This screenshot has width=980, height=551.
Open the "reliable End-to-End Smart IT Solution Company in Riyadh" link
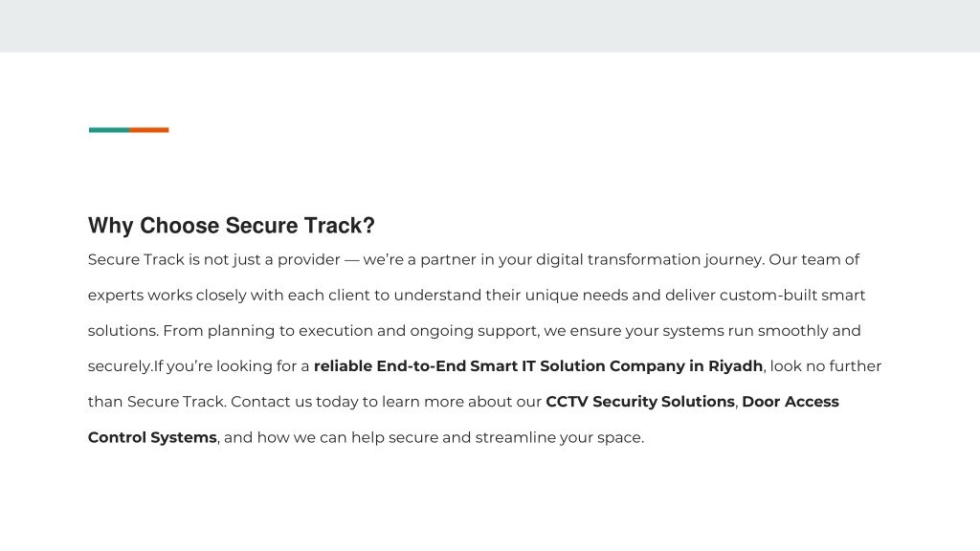[x=538, y=366]
